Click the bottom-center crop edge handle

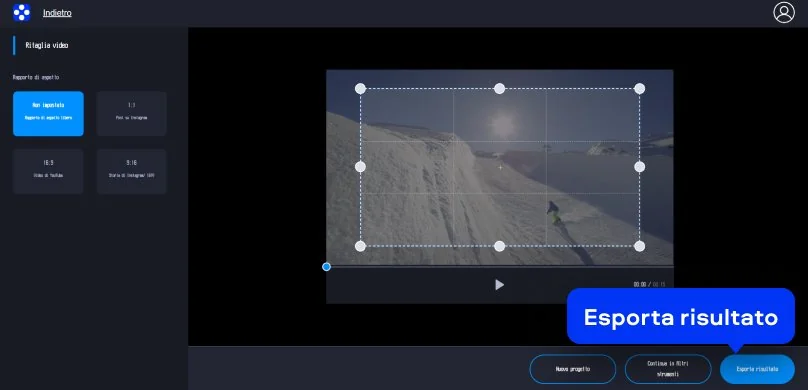[x=499, y=246]
